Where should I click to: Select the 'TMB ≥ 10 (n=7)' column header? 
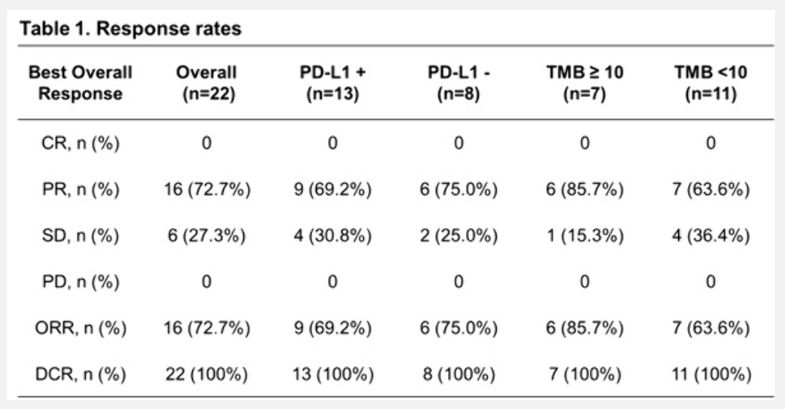coord(584,82)
